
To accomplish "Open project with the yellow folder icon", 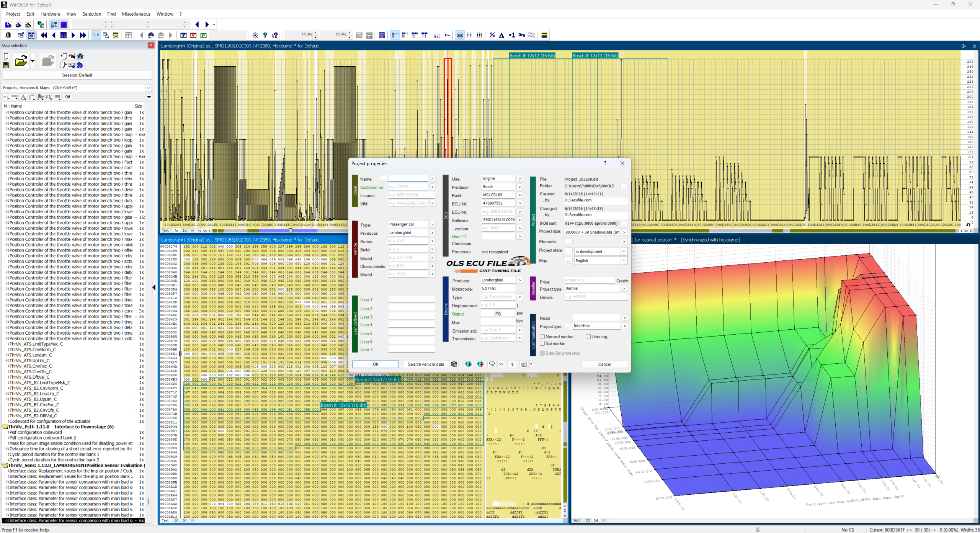I will (x=21, y=61).
